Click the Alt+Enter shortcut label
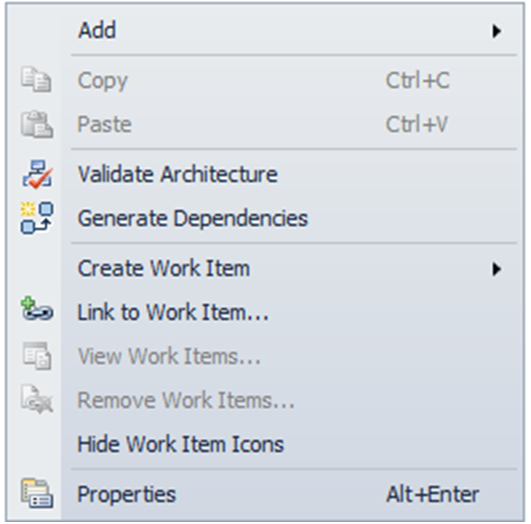Screen dimensions: 531x524 tap(432, 494)
